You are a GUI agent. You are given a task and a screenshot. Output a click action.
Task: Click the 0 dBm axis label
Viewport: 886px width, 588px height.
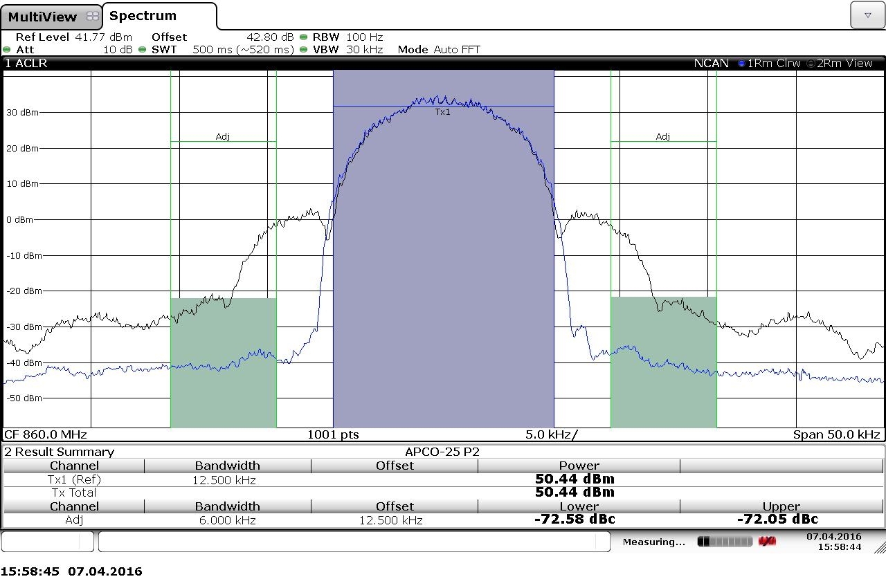tap(19, 219)
